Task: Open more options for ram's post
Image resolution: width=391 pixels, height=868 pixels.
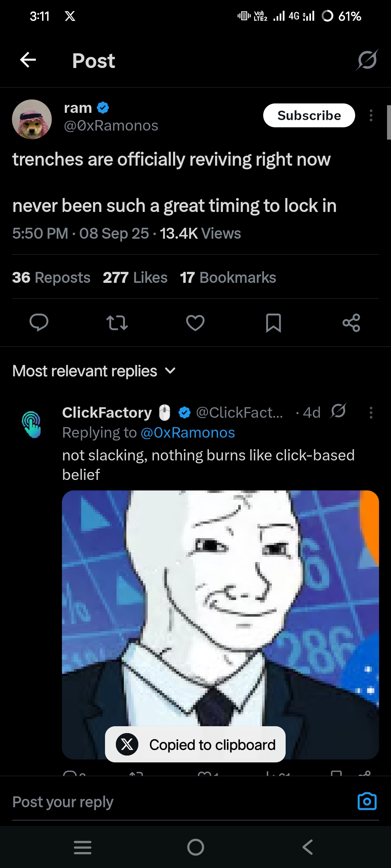Action: 371,116
